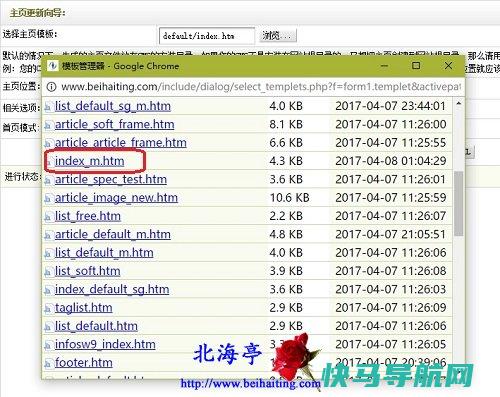Click the date 2017-04-07 11:26:03
Viewport: 500px width, 397px height.
click(391, 290)
